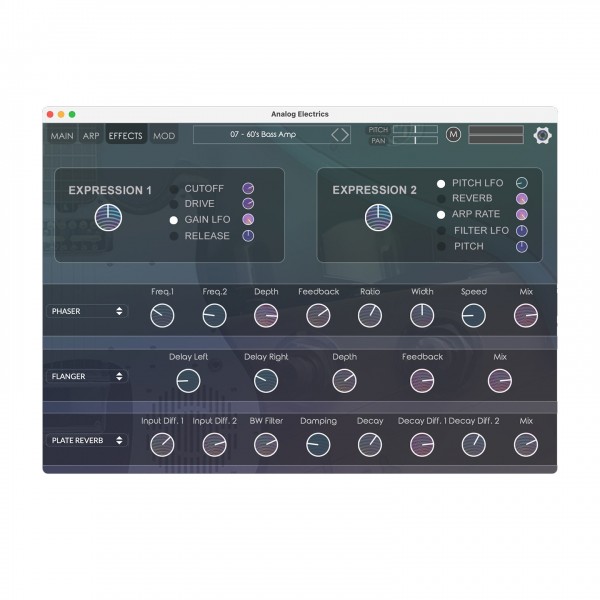The height and width of the screenshot is (600, 600).
Task: Enable the FILTER LFO expression toggle
Action: pos(441,231)
